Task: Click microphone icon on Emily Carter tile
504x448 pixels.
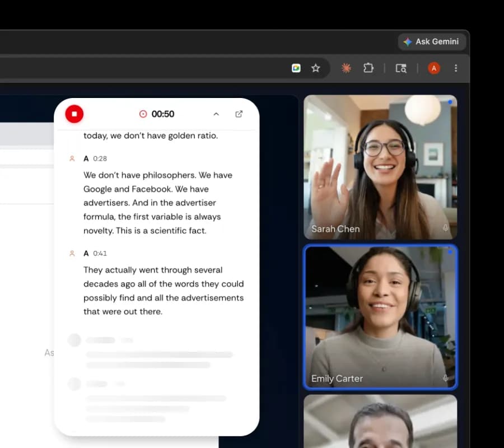Action: [445, 378]
